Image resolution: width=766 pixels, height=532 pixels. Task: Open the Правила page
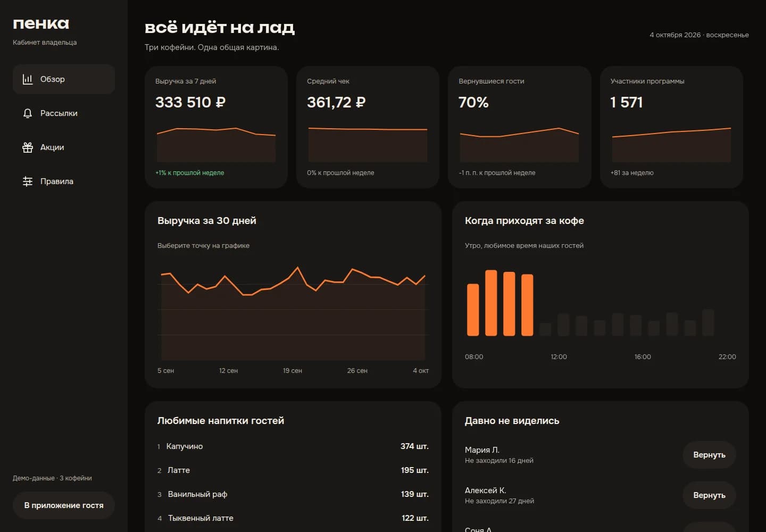(64, 181)
